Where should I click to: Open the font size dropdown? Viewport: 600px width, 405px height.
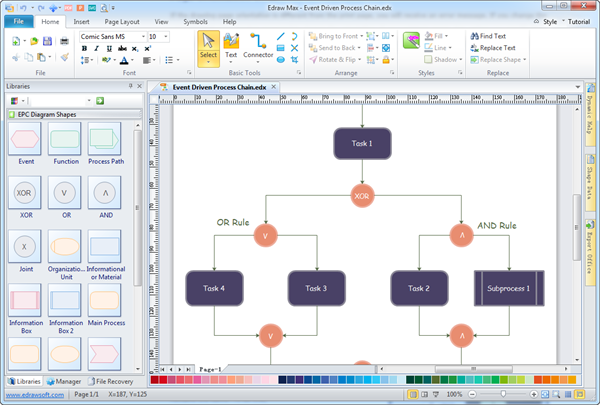point(166,36)
